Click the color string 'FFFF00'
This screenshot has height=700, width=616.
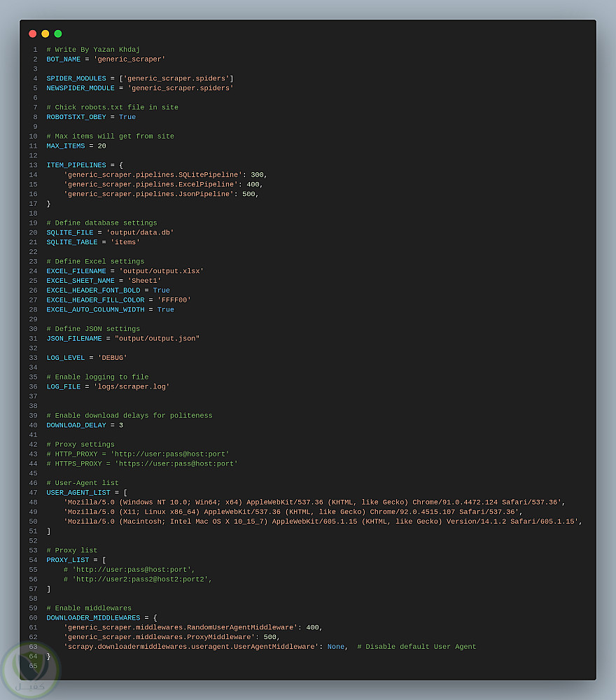click(x=174, y=300)
